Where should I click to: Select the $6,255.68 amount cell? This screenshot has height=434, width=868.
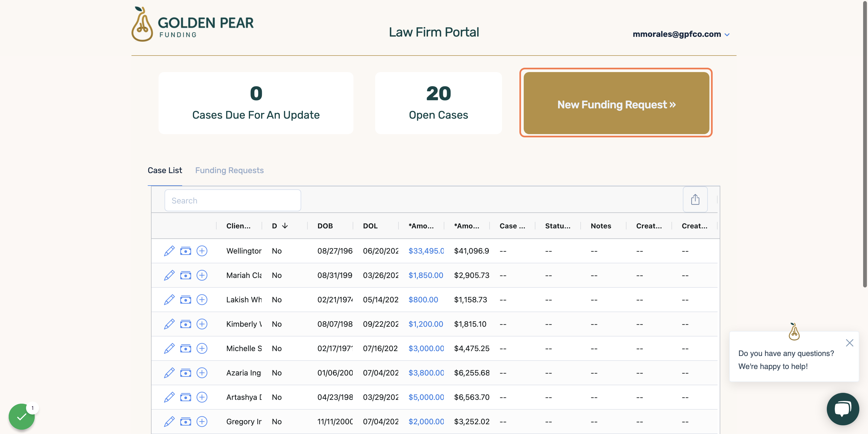click(472, 373)
